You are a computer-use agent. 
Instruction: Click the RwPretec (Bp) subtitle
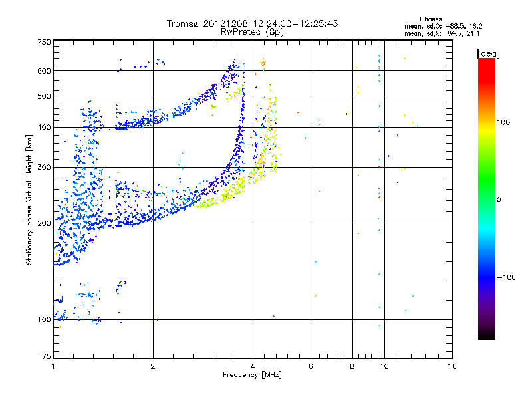pyautogui.click(x=252, y=31)
